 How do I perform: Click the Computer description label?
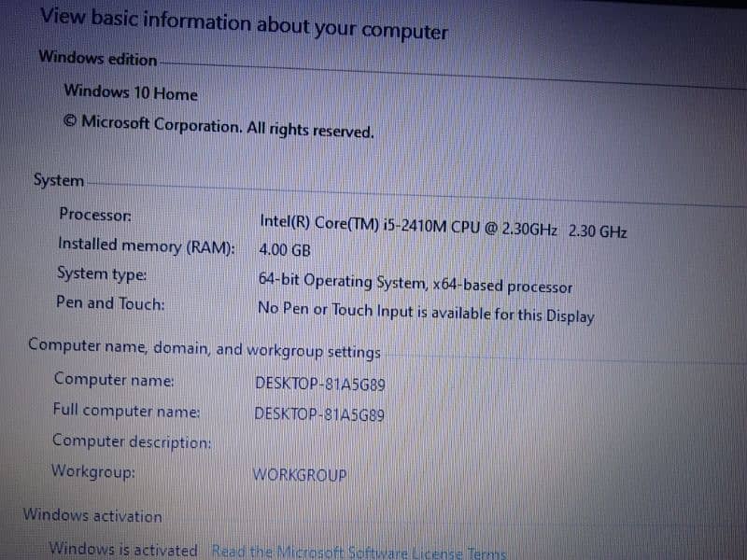click(x=132, y=441)
